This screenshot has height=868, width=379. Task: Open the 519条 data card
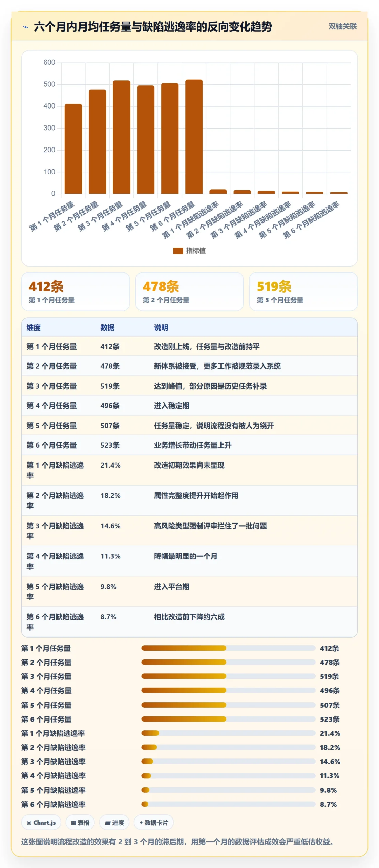pos(303,291)
